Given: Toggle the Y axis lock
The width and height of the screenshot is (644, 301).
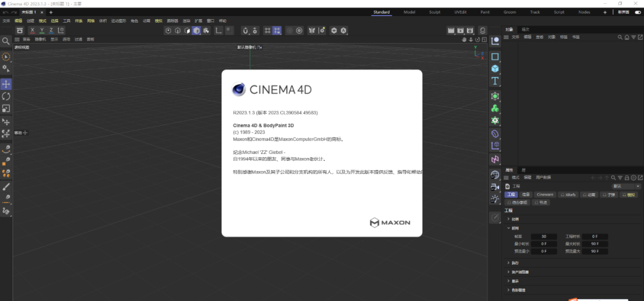Looking at the screenshot, I should (x=42, y=30).
